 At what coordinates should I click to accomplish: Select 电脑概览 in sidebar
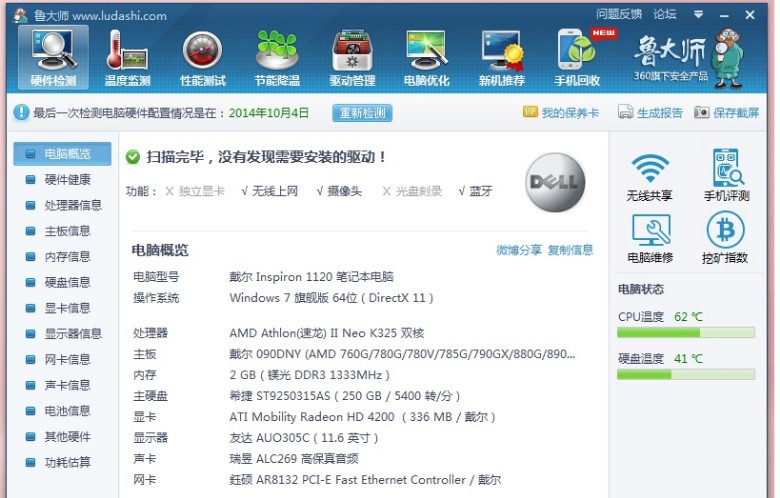point(62,154)
